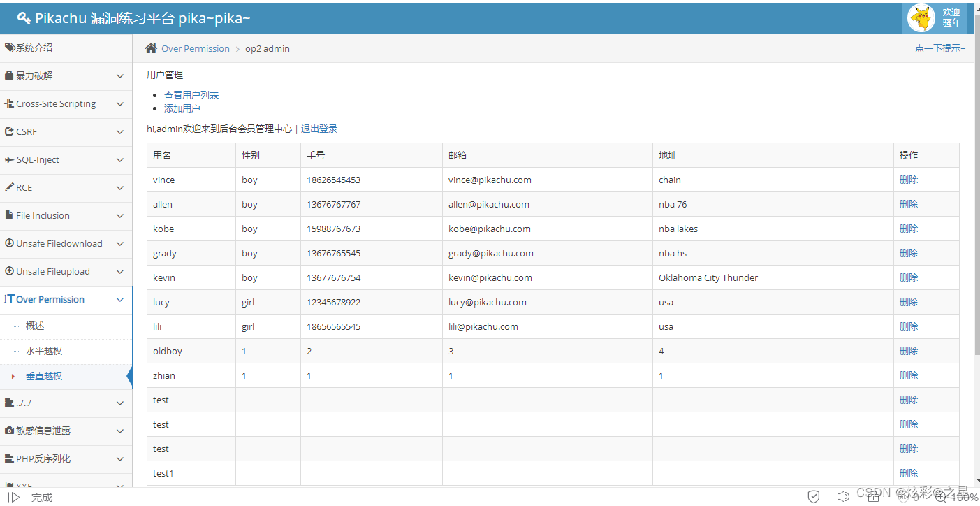Click the camera icon beside 敏感信息泄露
The image size is (980, 506).
point(10,431)
